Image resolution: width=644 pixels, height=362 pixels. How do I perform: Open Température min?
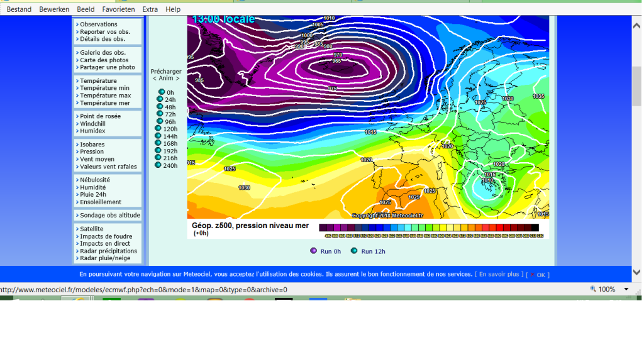[x=104, y=88]
